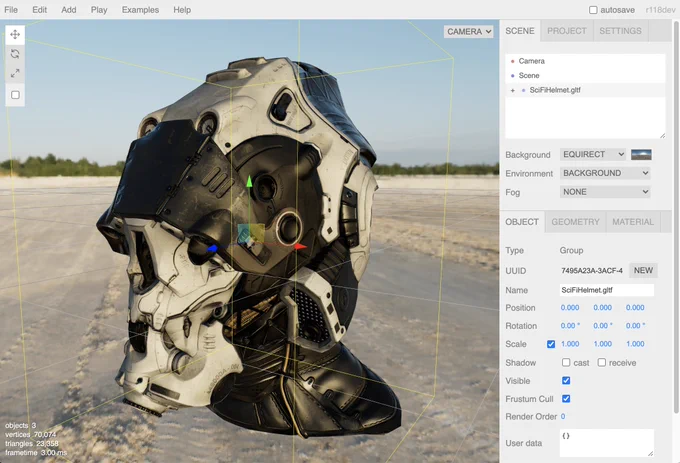The height and width of the screenshot is (463, 680).
Task: Uncheck the Visible checkbox
Action: click(566, 380)
